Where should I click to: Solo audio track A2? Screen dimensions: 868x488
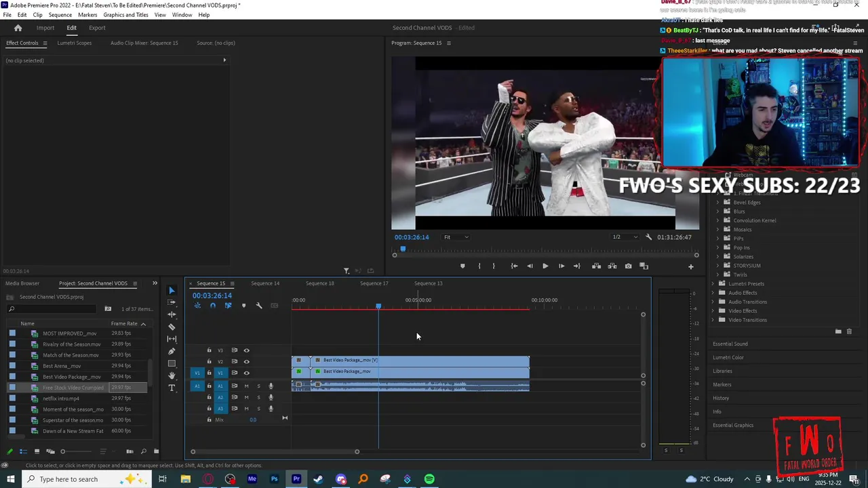[258, 397]
